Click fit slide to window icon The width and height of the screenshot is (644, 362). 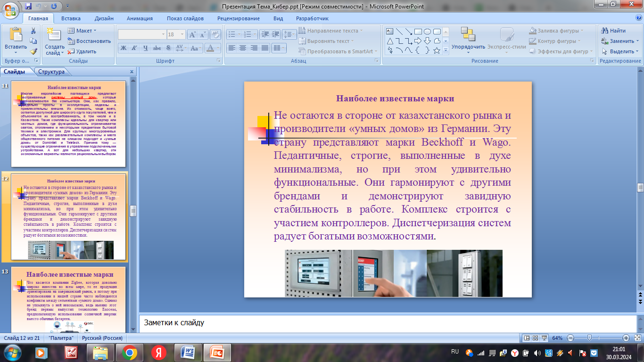coord(637,338)
